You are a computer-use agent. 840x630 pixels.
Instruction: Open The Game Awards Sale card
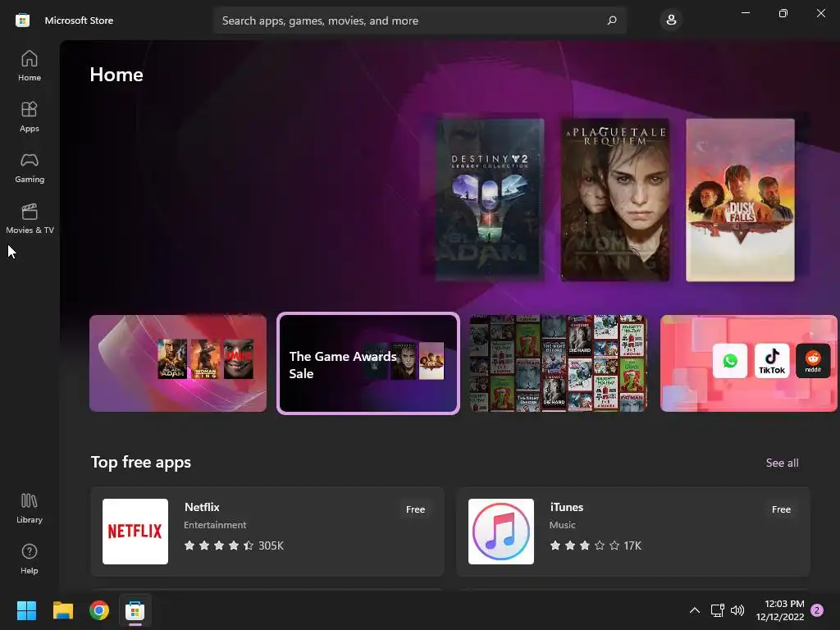click(x=368, y=363)
